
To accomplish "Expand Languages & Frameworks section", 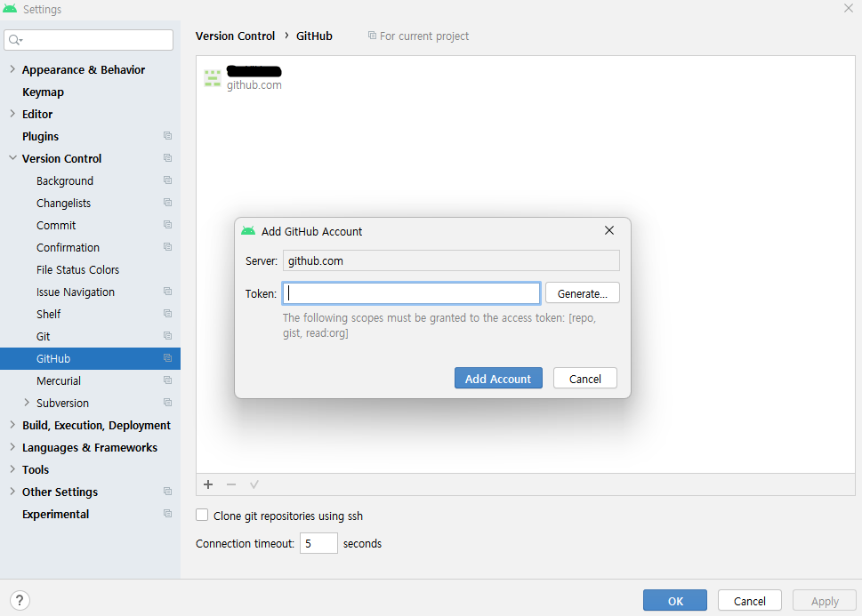I will click(x=12, y=447).
